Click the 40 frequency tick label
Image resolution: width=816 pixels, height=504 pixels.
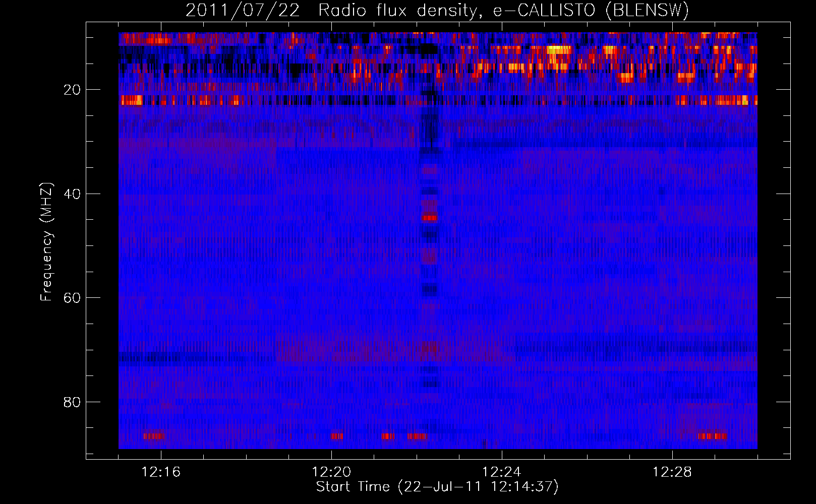[x=72, y=194]
